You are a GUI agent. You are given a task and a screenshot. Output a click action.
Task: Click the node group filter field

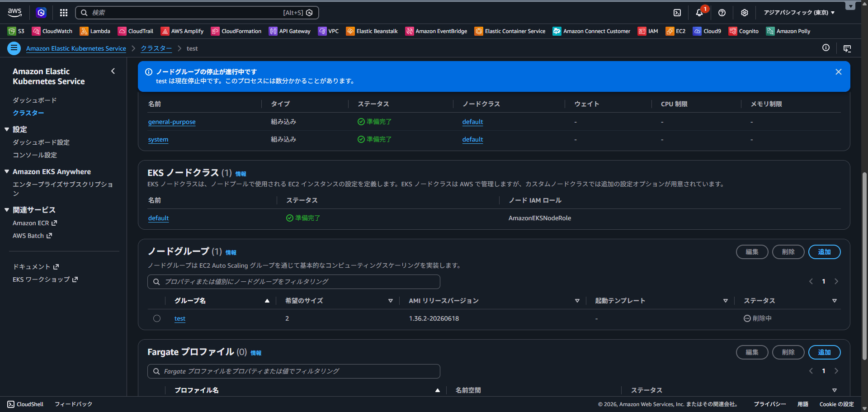coord(294,282)
